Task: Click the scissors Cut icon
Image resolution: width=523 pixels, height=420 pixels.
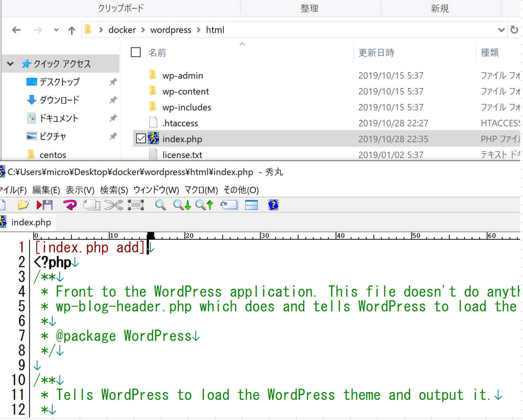Action: (114, 205)
